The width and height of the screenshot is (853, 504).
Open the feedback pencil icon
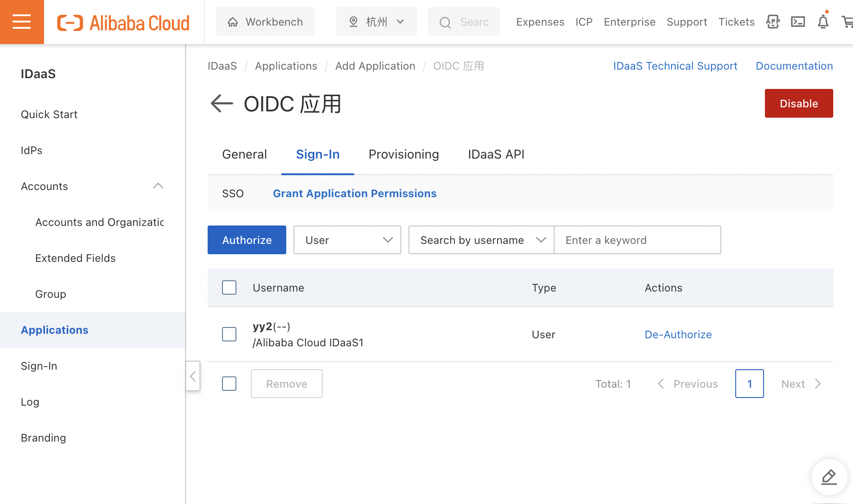pos(829,477)
